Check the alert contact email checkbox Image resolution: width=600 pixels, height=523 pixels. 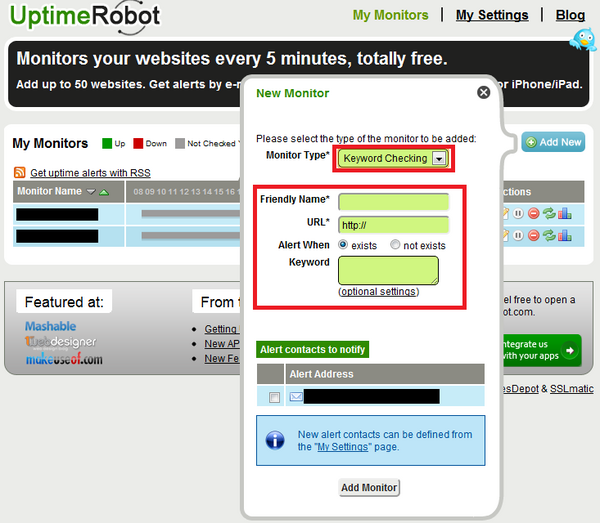coord(274,397)
